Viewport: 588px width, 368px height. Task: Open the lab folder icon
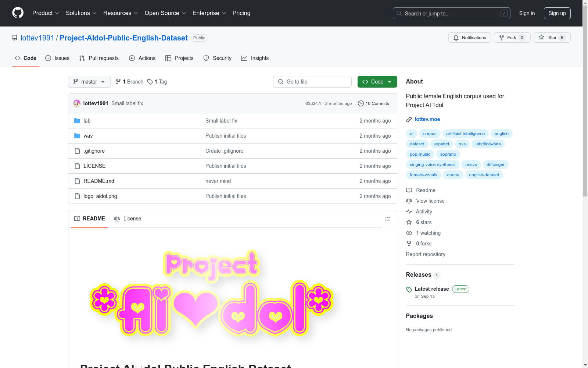click(77, 121)
